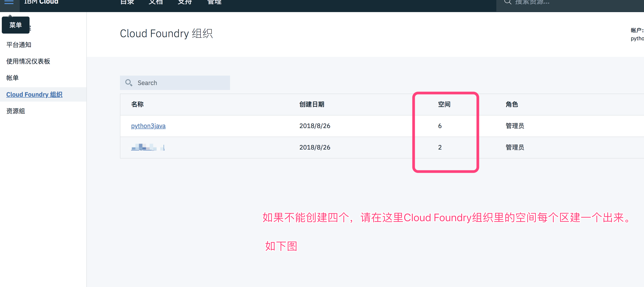Screen dimensions: 644x287
Task: Click the IBM Cloud logo
Action: pos(41,2)
